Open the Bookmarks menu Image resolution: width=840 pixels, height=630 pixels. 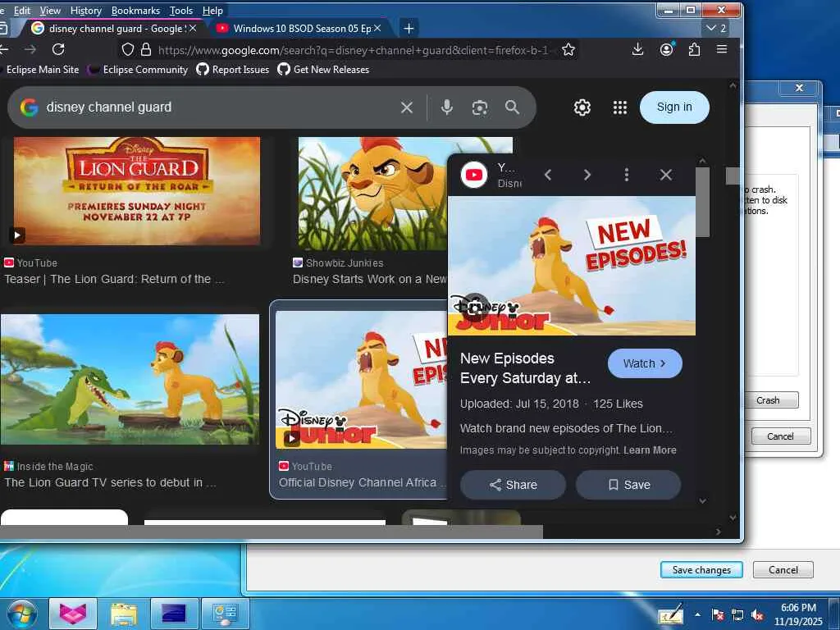point(135,11)
